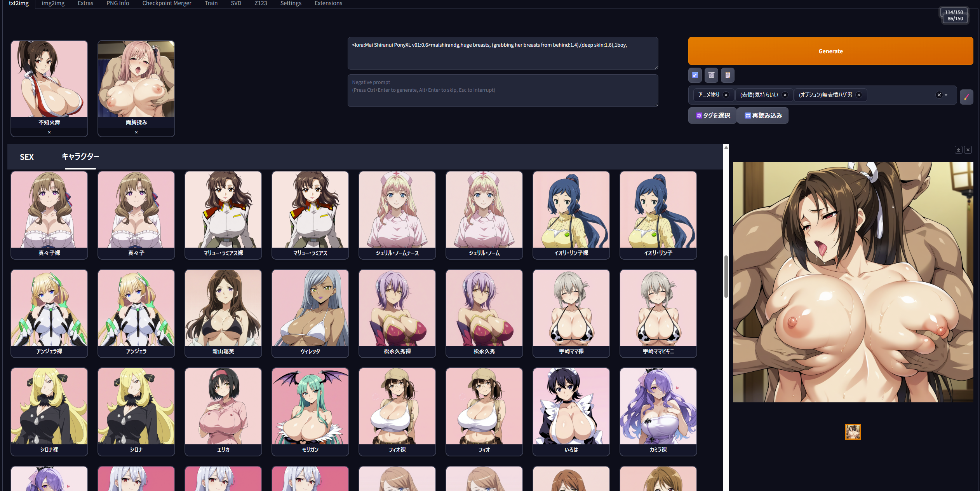The image size is (980, 491).
Task: Remove the アニメ塗り style tag
Action: point(726,95)
